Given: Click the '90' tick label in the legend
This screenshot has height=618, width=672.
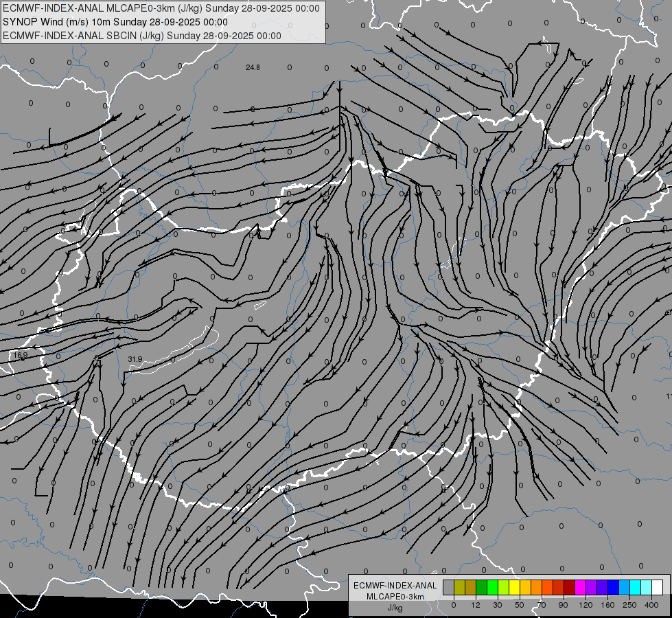Looking at the screenshot, I should (563, 605).
